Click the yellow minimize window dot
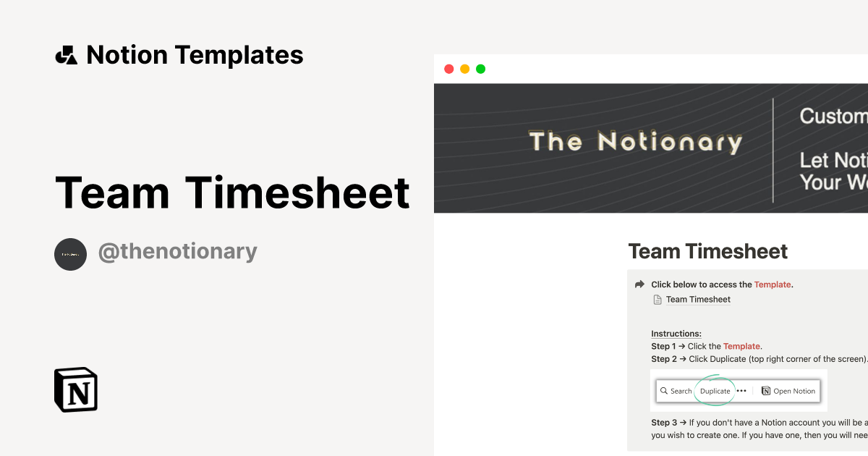868x456 pixels. 464,68
